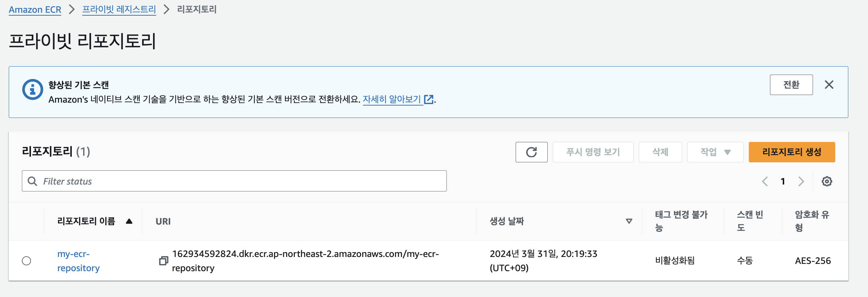Screen dimensions: 868x297
Task: Open my-ecr-repository link
Action: point(78,261)
